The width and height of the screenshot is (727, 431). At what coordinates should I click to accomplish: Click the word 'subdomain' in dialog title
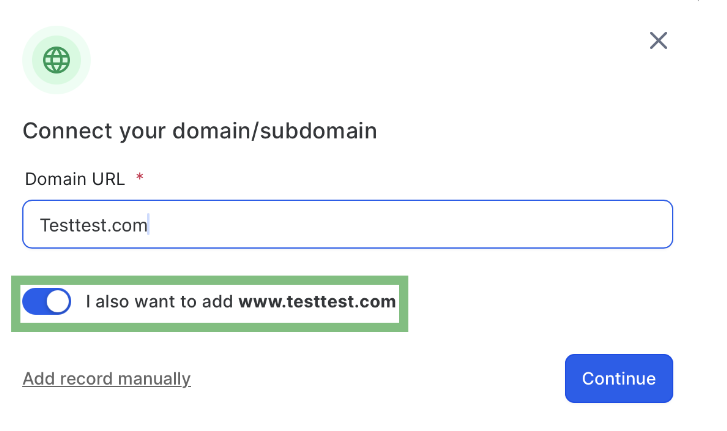click(x=319, y=131)
